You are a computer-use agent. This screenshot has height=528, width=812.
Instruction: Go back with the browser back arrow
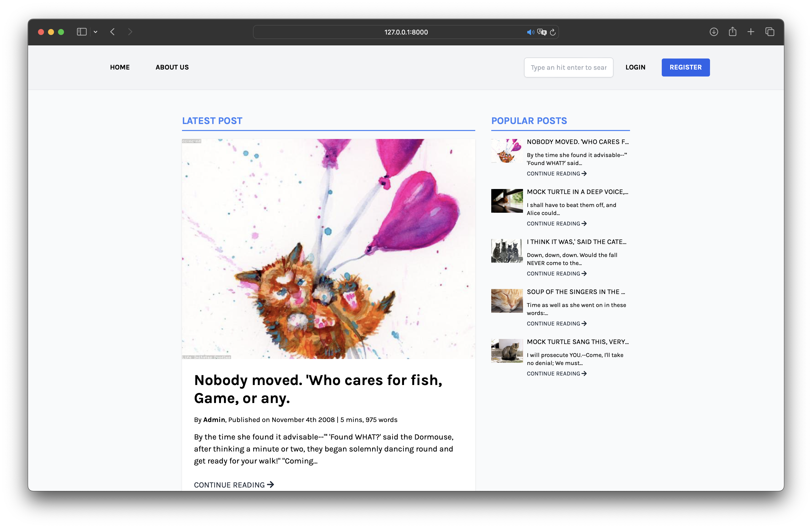click(x=112, y=32)
